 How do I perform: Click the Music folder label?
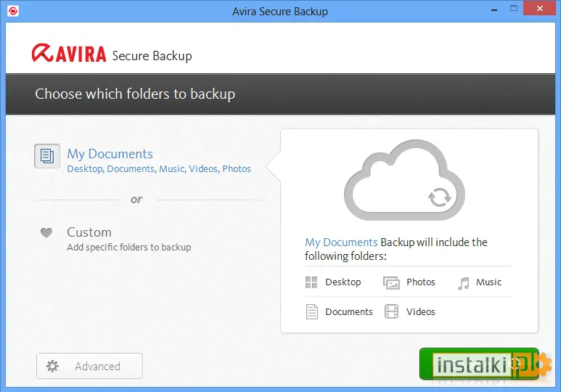pyautogui.click(x=488, y=282)
